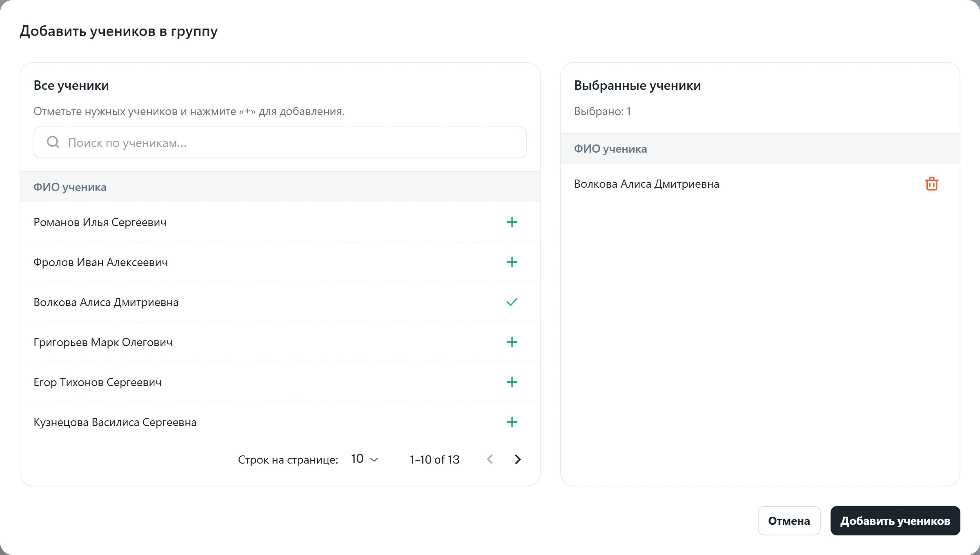Click the Выбрано: 1 counter text

[x=603, y=111]
